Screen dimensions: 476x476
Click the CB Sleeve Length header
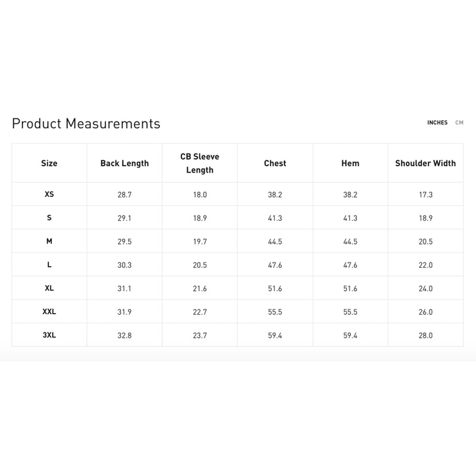pos(200,163)
